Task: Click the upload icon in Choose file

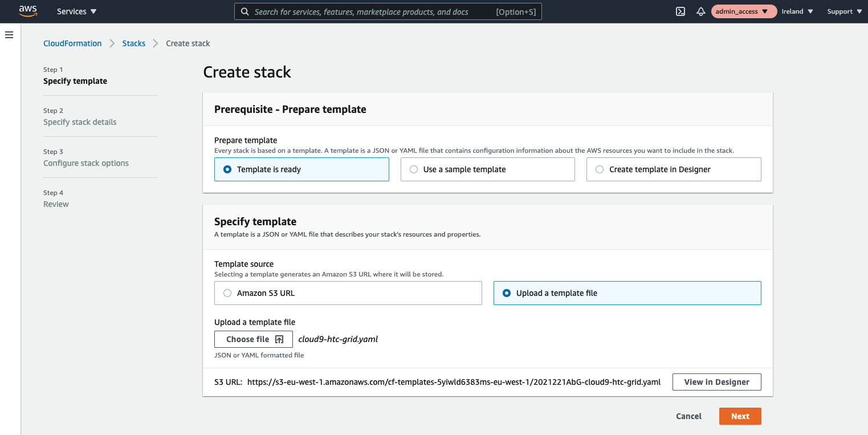Action: (x=279, y=339)
